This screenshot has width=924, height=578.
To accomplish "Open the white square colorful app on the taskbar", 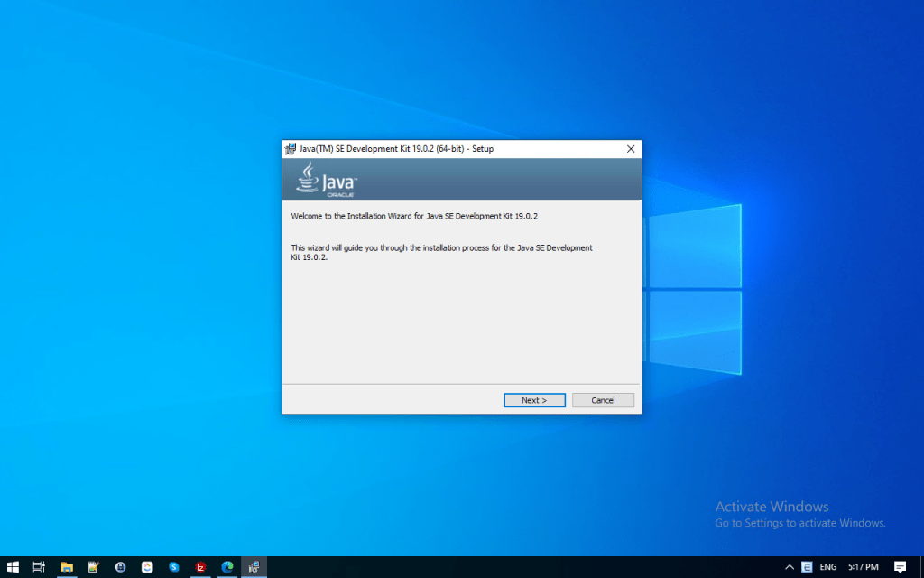I will (147, 566).
